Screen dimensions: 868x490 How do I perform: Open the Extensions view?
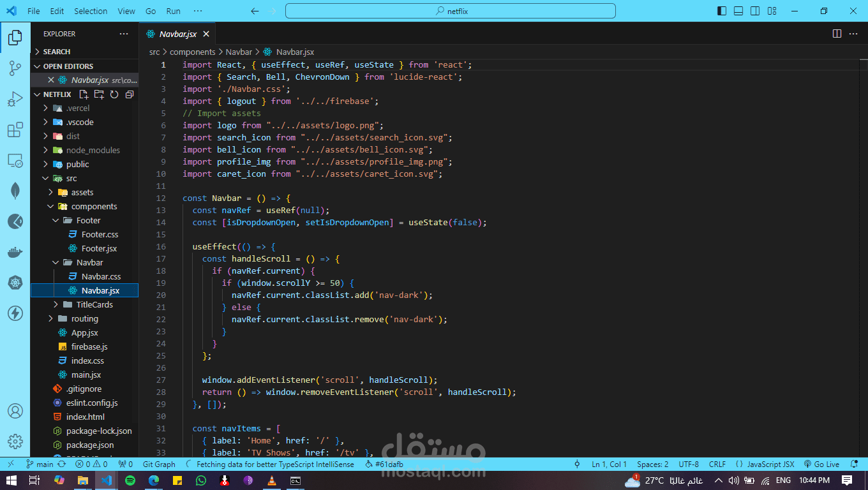[15, 130]
